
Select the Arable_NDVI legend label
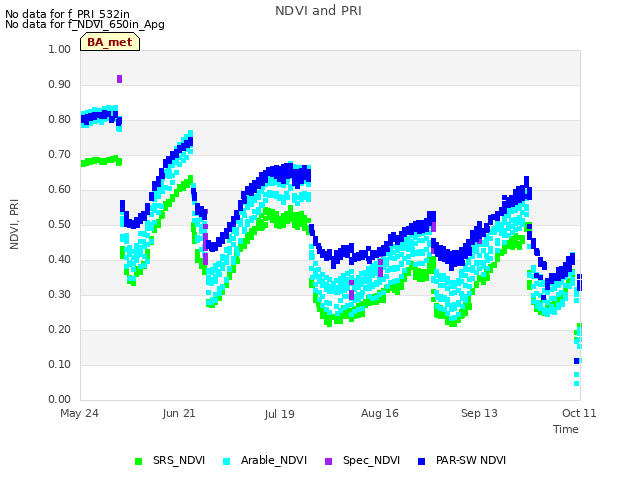point(274,460)
